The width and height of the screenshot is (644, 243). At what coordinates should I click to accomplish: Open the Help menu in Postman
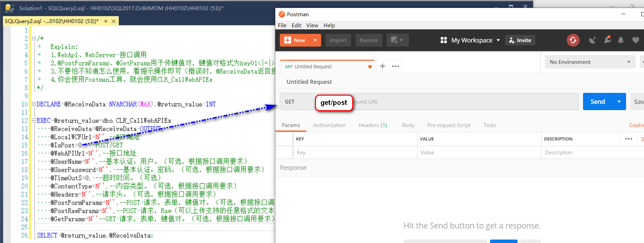pos(329,25)
